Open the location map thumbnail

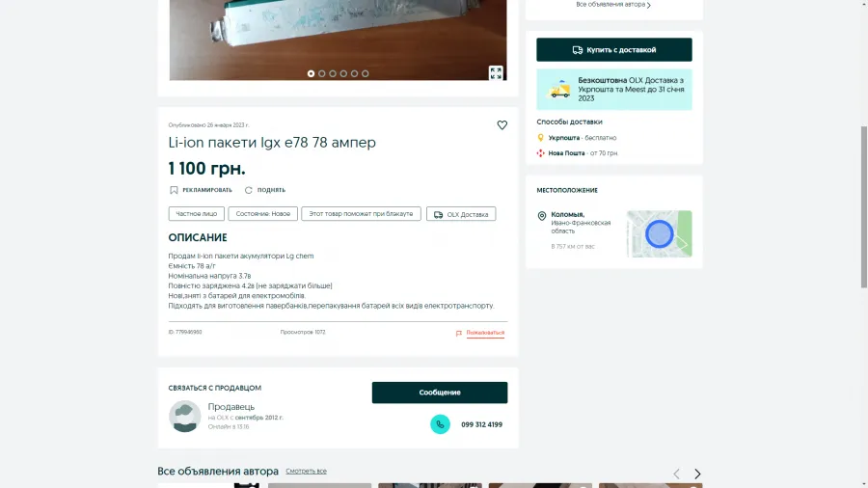[x=660, y=233]
